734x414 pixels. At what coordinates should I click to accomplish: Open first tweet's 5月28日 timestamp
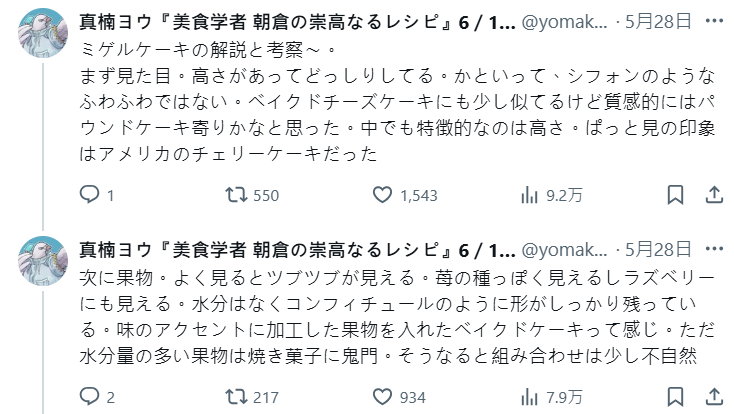[x=658, y=21]
